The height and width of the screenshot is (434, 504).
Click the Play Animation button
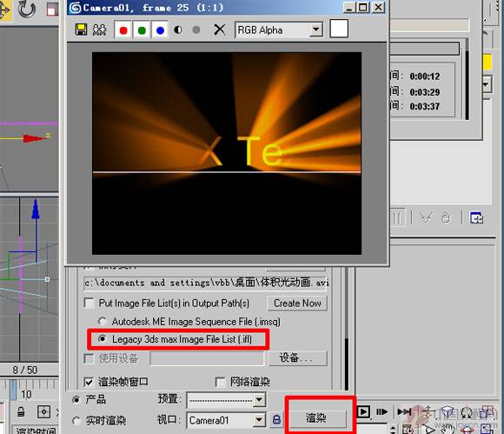tap(363, 411)
